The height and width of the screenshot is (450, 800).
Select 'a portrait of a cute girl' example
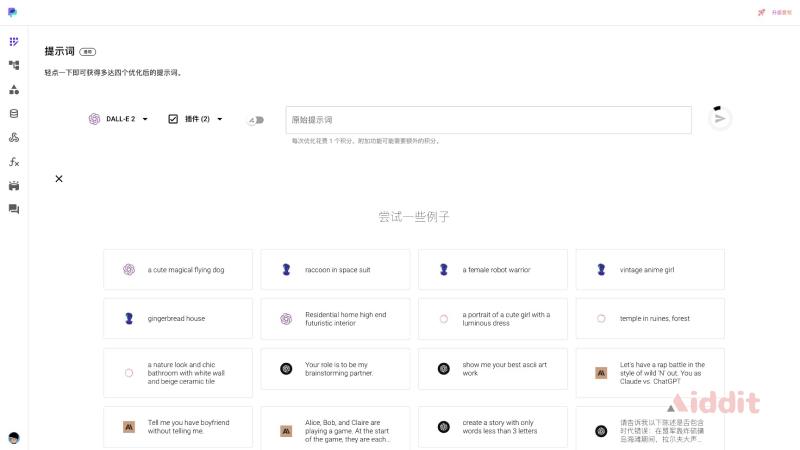493,318
